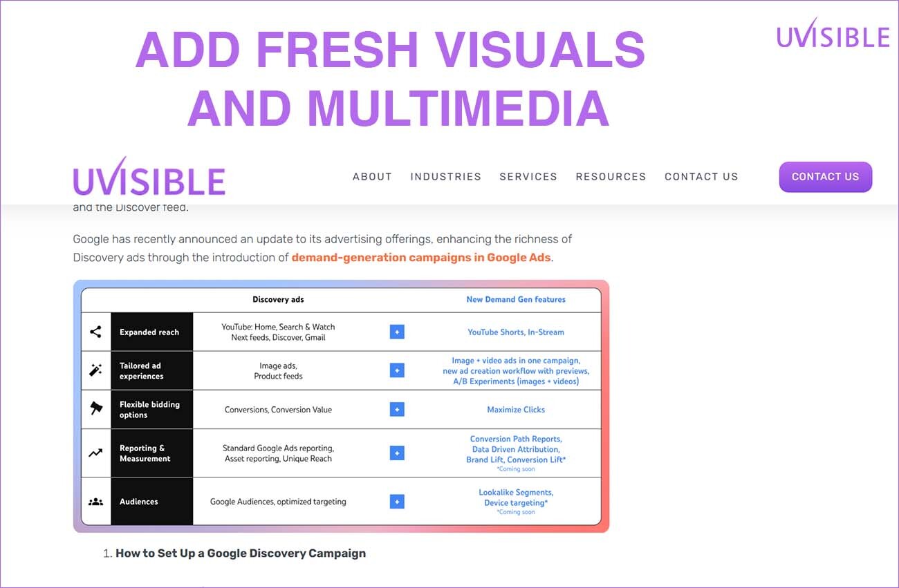
Task: Select YouTube: Home, Search & Watch cell
Action: point(278,332)
